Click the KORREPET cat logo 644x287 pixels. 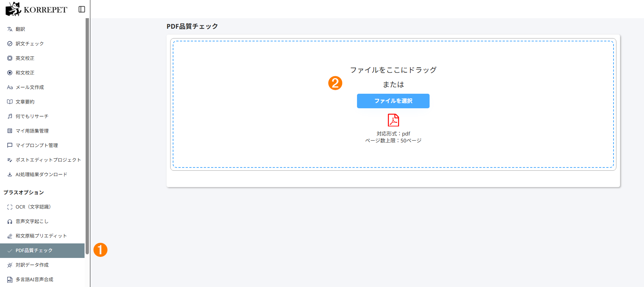[13, 9]
